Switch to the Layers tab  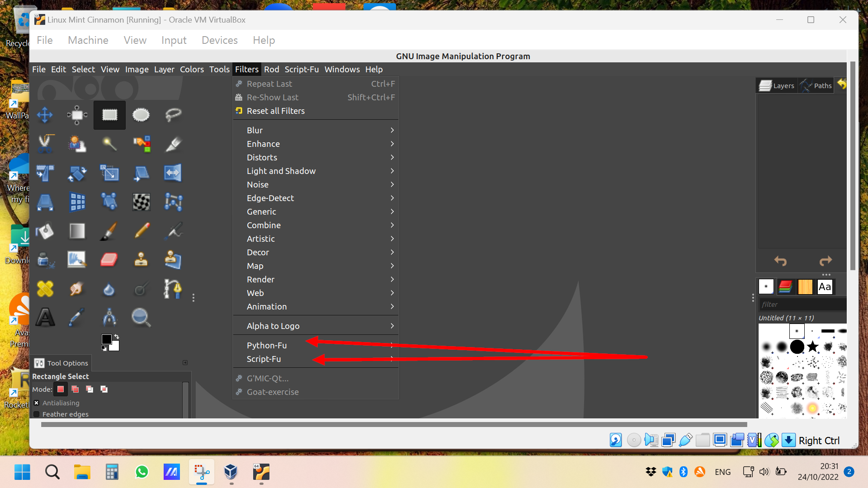click(777, 85)
